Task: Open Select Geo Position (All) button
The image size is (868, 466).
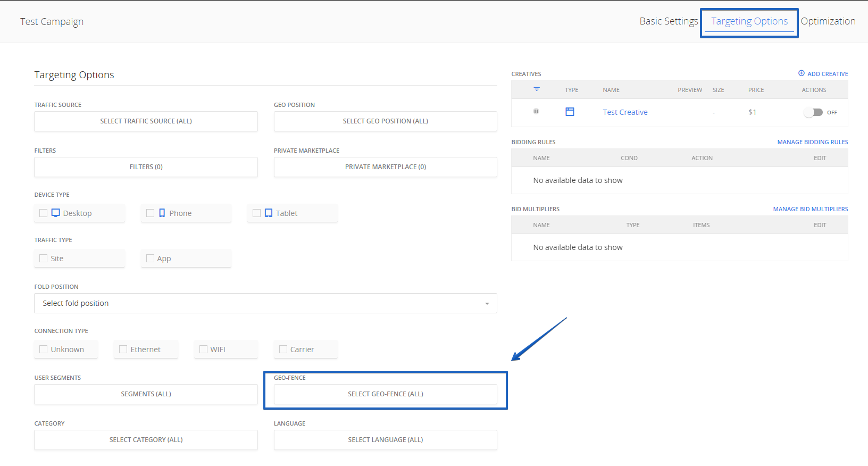Action: (386, 121)
